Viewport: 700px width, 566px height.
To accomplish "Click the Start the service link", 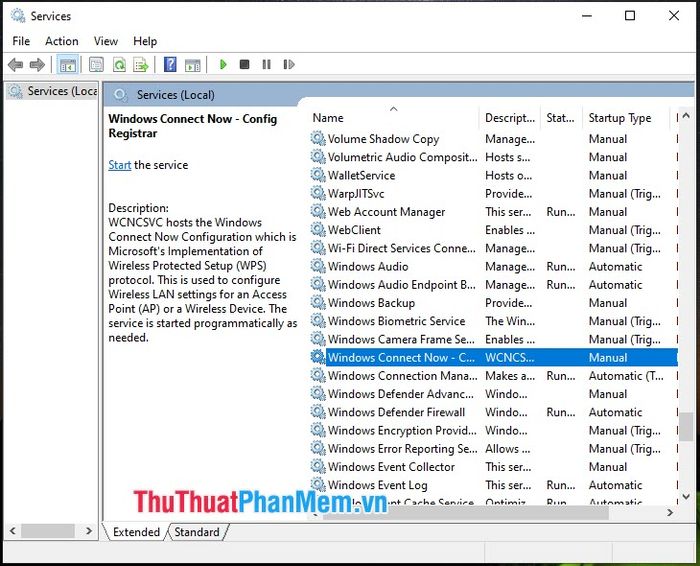I will [x=120, y=165].
